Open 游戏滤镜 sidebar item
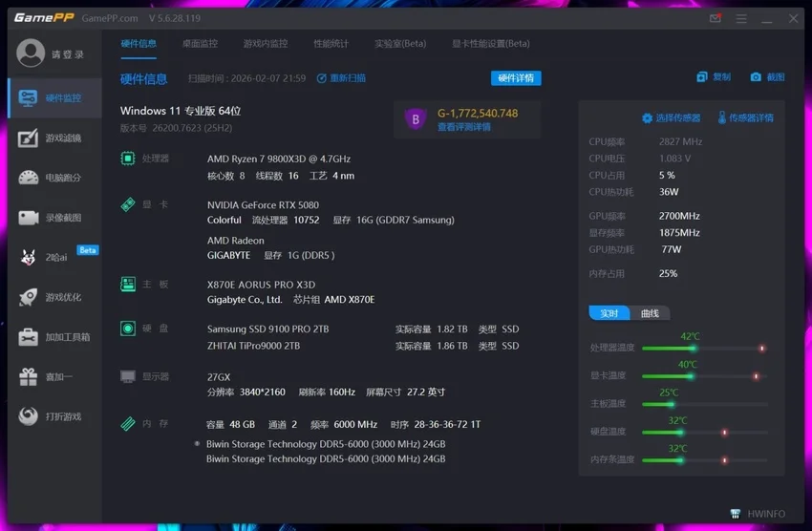 (x=54, y=138)
